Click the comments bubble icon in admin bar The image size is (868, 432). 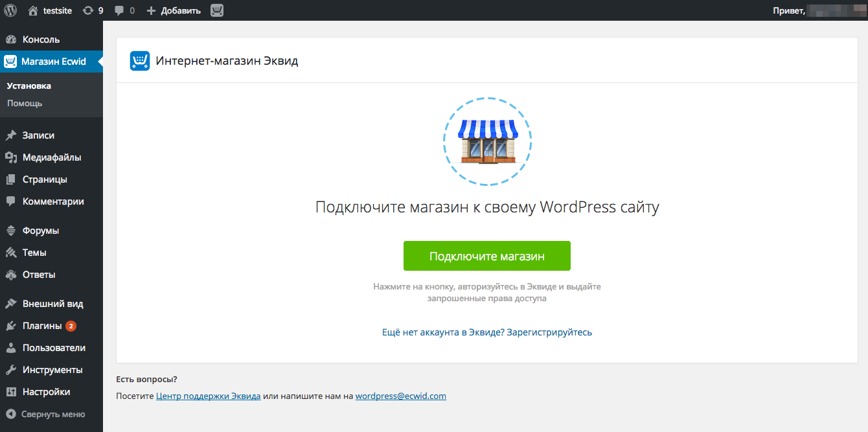tap(119, 10)
